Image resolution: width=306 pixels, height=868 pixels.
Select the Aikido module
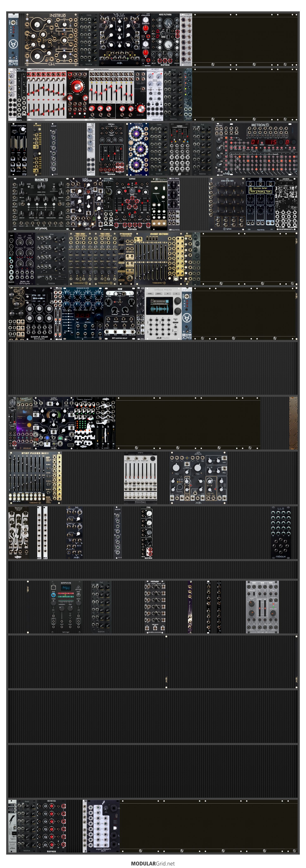tap(286, 204)
